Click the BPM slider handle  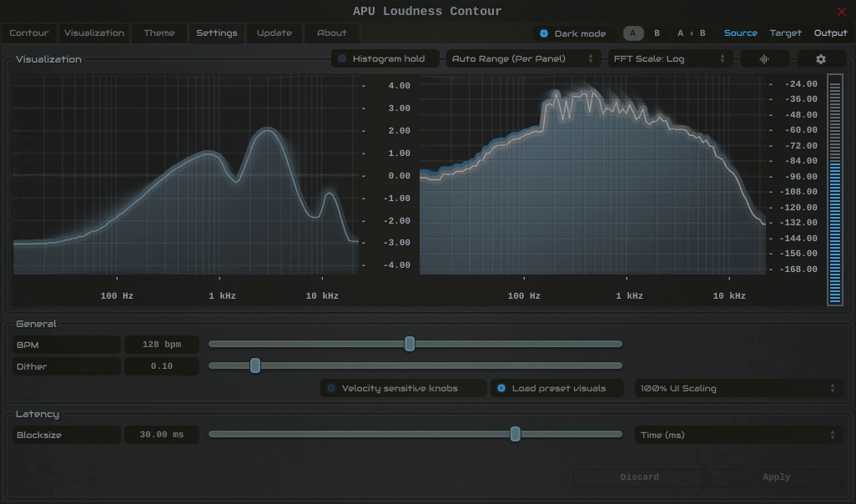coord(410,344)
